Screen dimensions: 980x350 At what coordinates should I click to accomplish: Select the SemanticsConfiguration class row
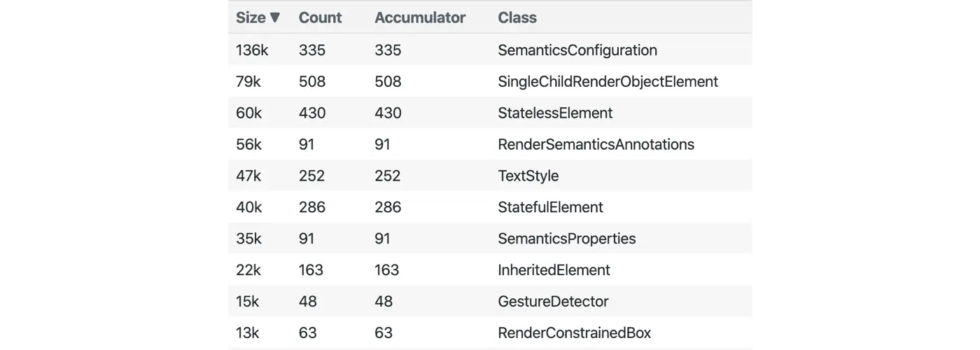(x=577, y=50)
